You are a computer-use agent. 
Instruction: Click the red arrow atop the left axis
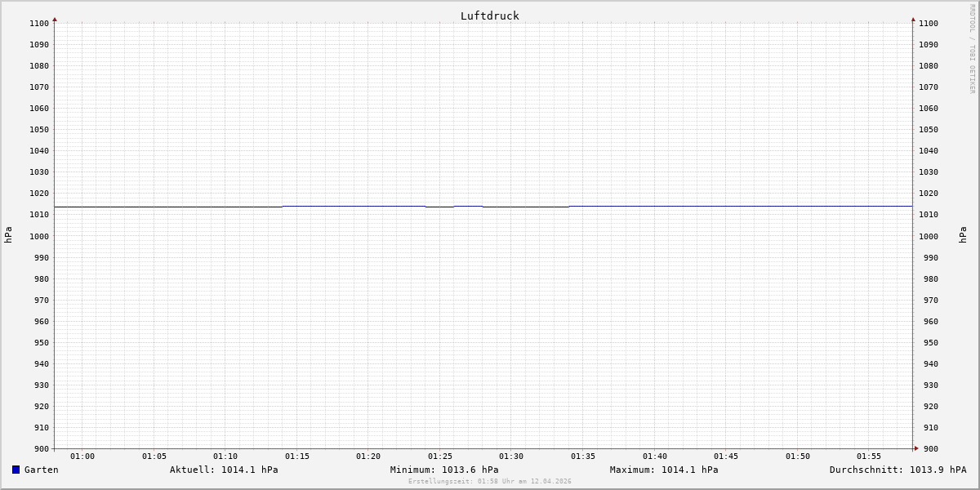[55, 19]
